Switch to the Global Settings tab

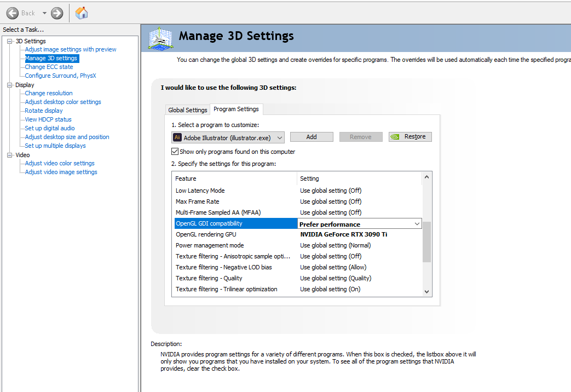tap(188, 110)
